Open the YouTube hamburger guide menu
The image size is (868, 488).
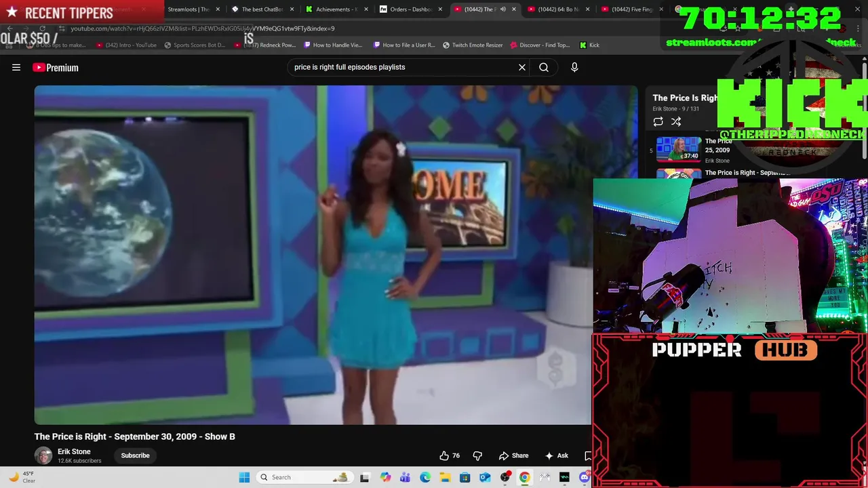pos(16,67)
